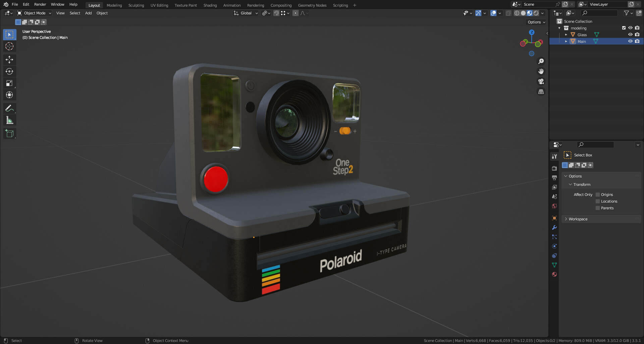Disable camera render visibility for Main

tap(637, 41)
